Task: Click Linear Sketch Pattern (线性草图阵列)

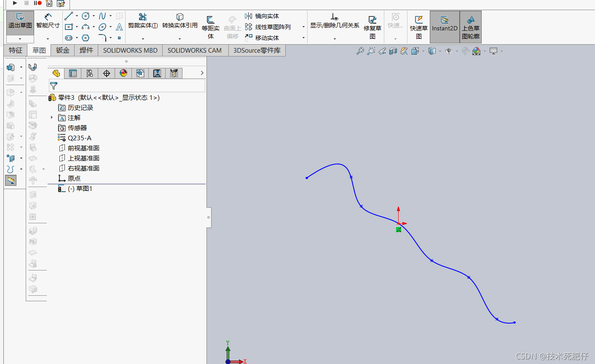Action: click(268, 27)
